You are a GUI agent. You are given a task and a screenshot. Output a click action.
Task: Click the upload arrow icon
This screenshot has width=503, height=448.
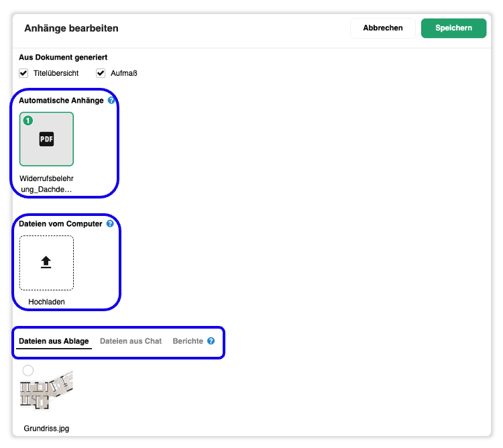(46, 262)
